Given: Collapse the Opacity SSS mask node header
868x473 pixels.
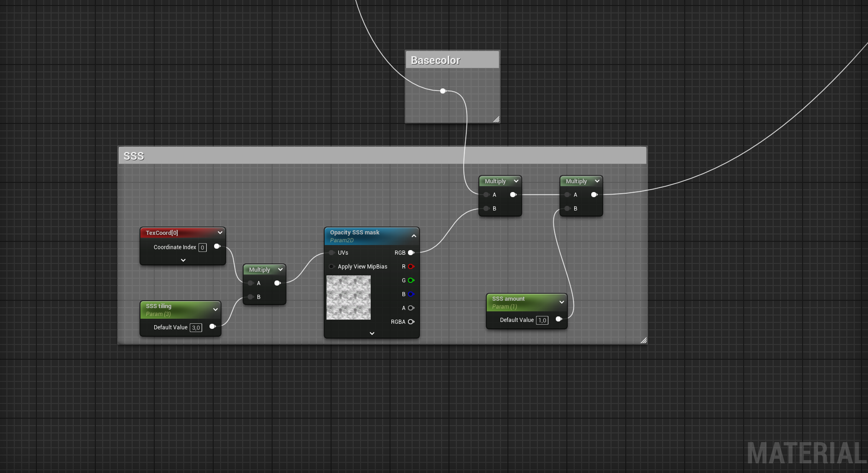Looking at the screenshot, I should (x=414, y=236).
